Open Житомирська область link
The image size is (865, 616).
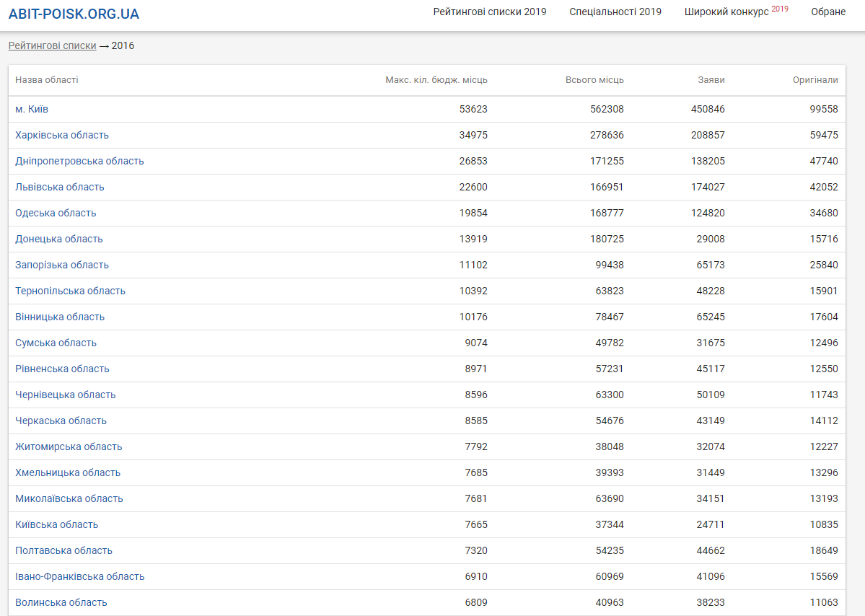pyautogui.click(x=69, y=446)
